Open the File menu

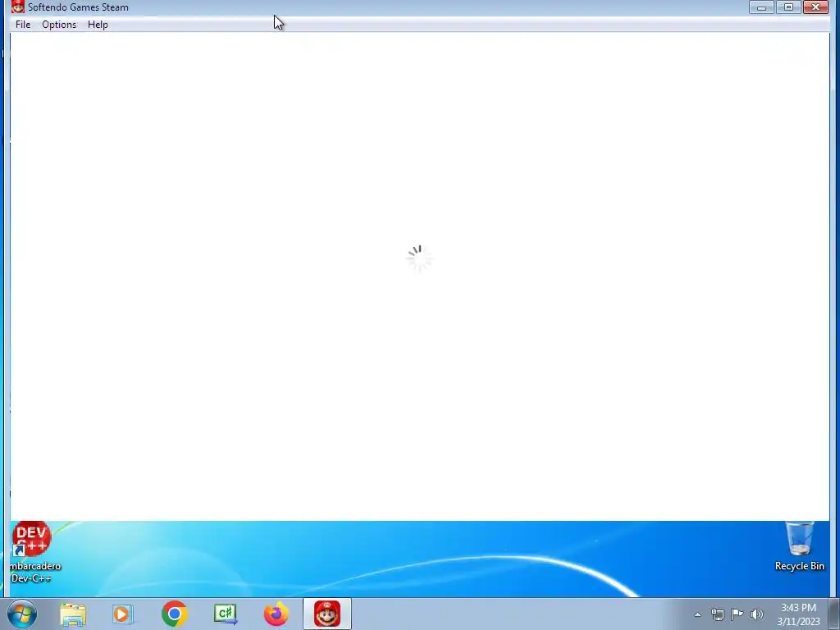pos(23,25)
